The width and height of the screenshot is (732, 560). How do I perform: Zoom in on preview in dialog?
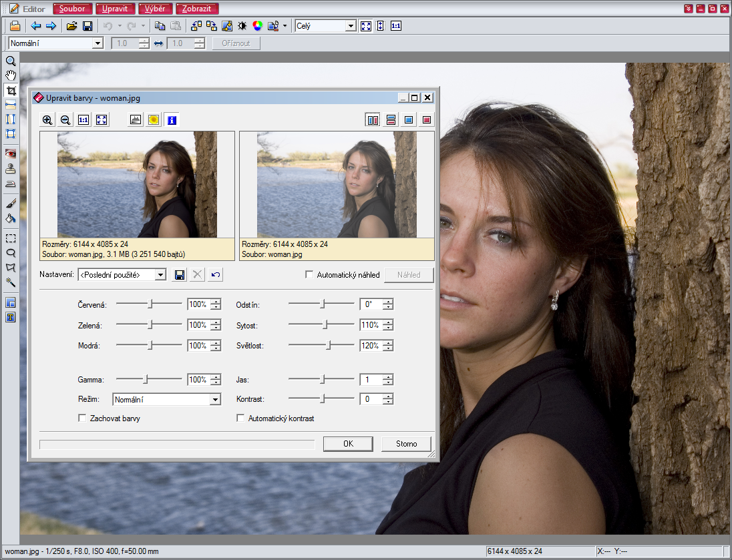(x=47, y=120)
